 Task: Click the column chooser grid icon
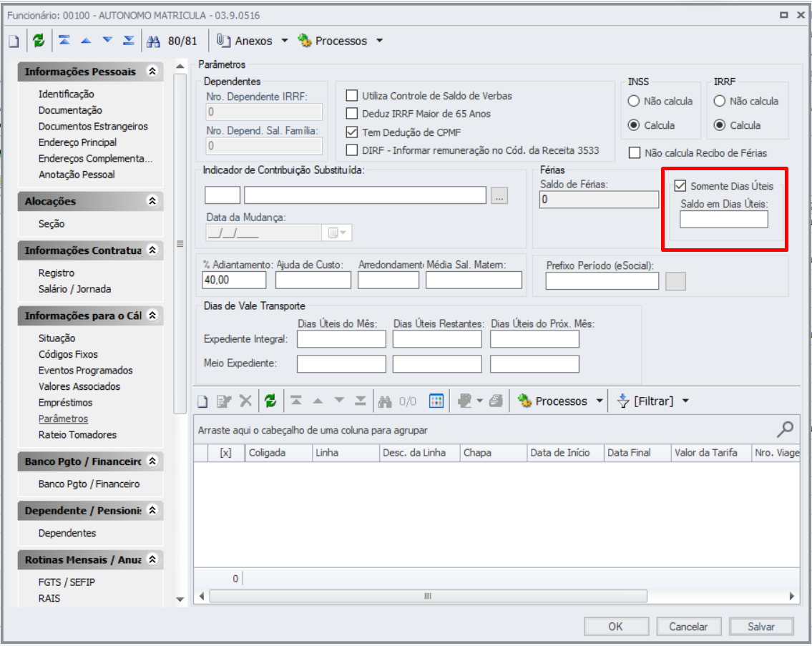click(x=436, y=401)
